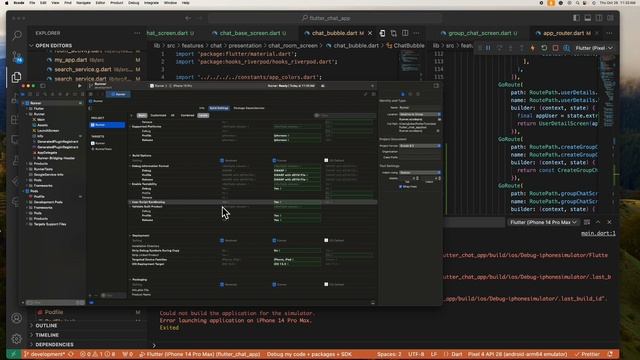The image size is (640, 360).
Task: Open the Manage gear icon in VS Code
Action: (x=16, y=338)
